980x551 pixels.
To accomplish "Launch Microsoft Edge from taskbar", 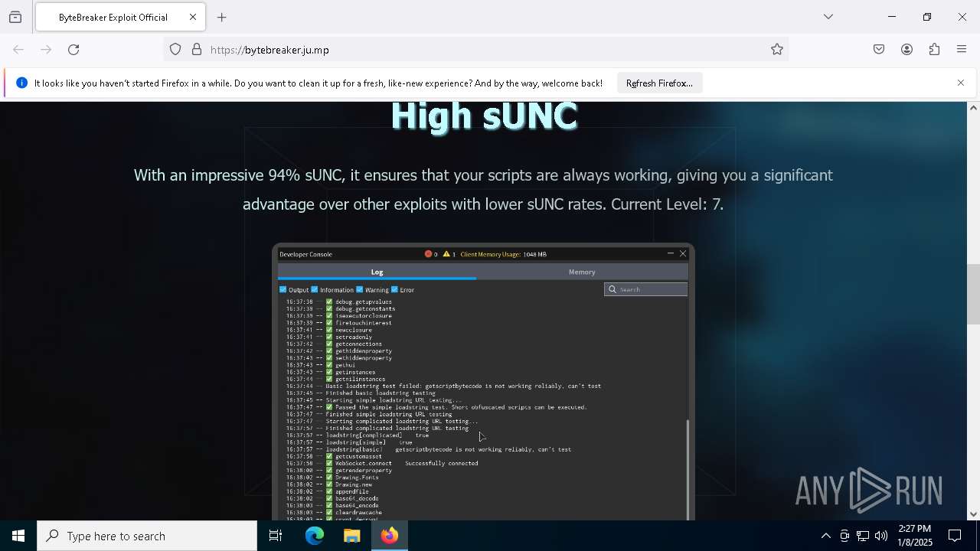I will (315, 536).
